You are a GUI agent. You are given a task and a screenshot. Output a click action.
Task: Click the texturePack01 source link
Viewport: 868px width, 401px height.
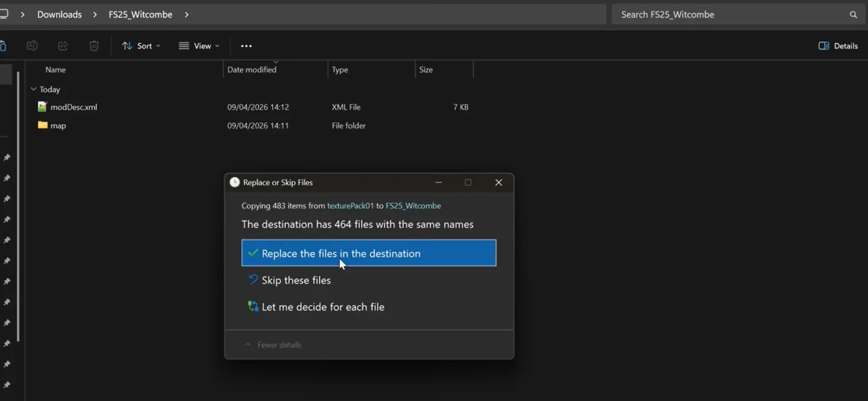(350, 206)
